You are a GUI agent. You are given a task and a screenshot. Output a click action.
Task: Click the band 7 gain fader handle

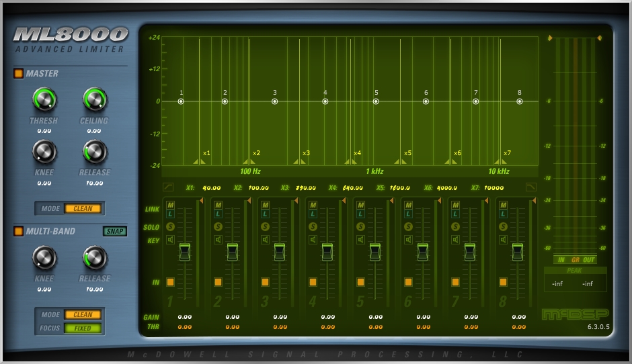coord(470,252)
